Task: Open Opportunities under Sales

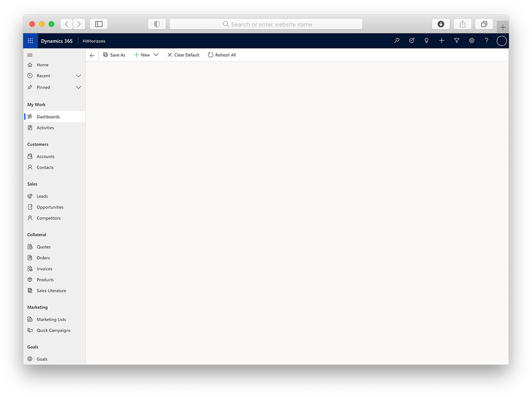Action: (54, 207)
